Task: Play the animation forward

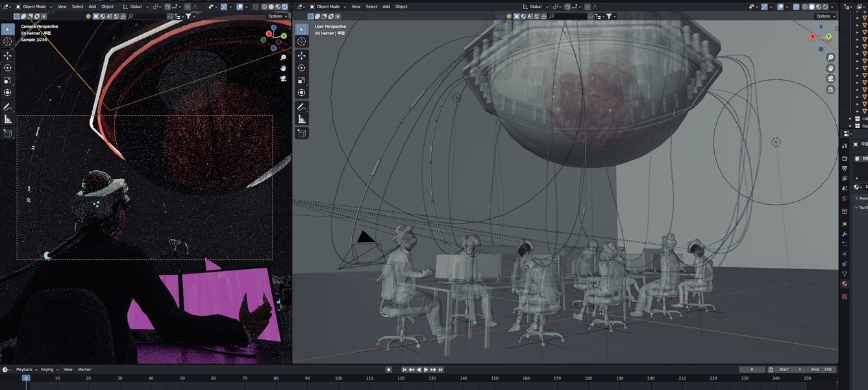Action: pos(426,369)
